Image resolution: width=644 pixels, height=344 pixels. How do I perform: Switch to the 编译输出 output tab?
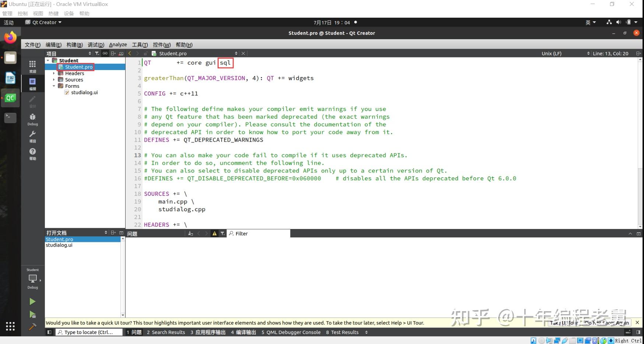click(x=244, y=332)
